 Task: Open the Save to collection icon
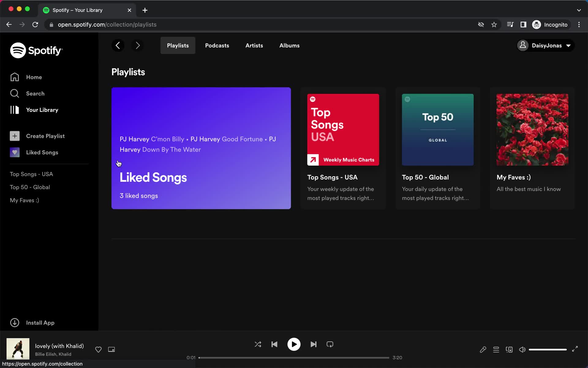pyautogui.click(x=98, y=349)
